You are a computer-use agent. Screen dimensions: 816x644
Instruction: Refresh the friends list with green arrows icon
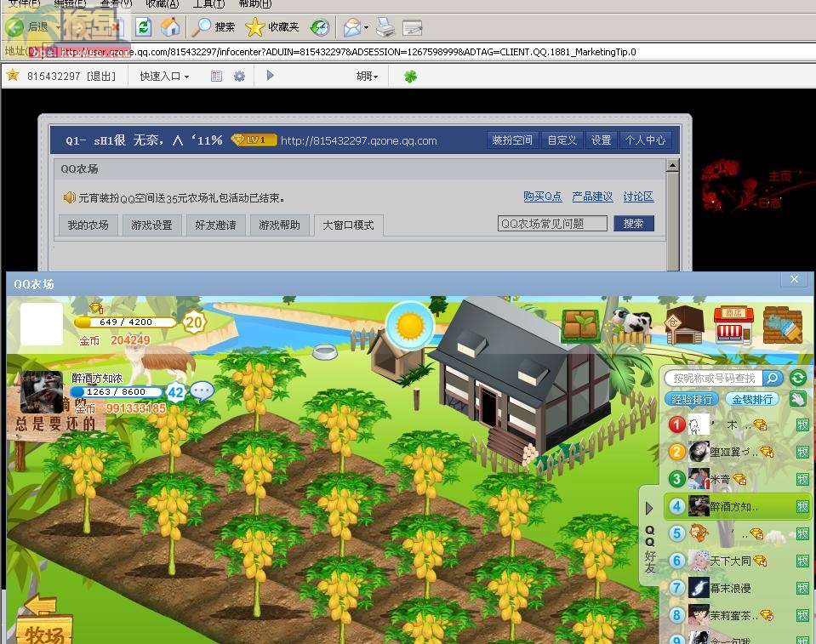(798, 378)
